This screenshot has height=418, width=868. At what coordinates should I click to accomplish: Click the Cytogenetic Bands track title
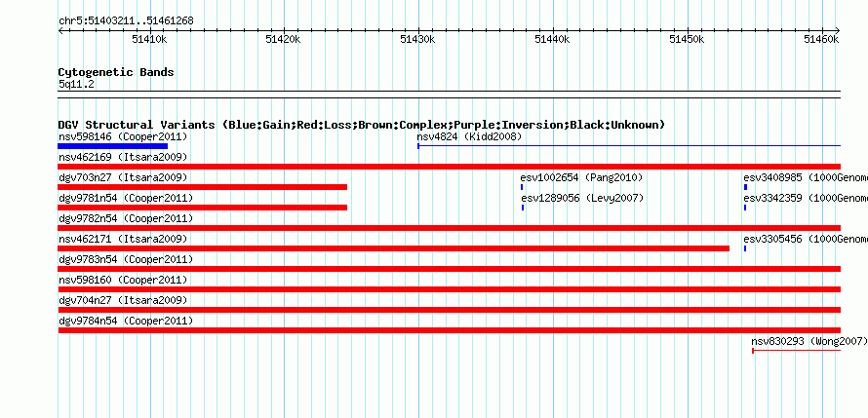click(x=116, y=72)
